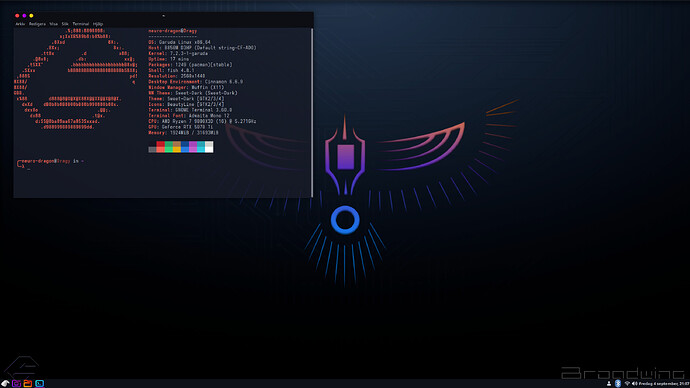
Task: Click the user@host header in neofetch
Action: click(x=172, y=31)
